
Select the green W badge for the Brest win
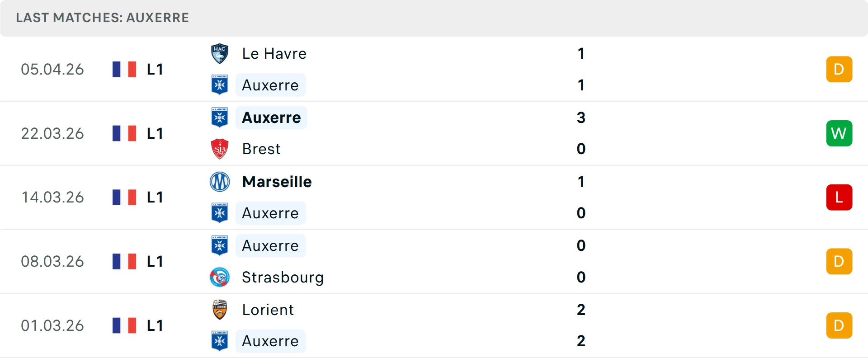(839, 133)
